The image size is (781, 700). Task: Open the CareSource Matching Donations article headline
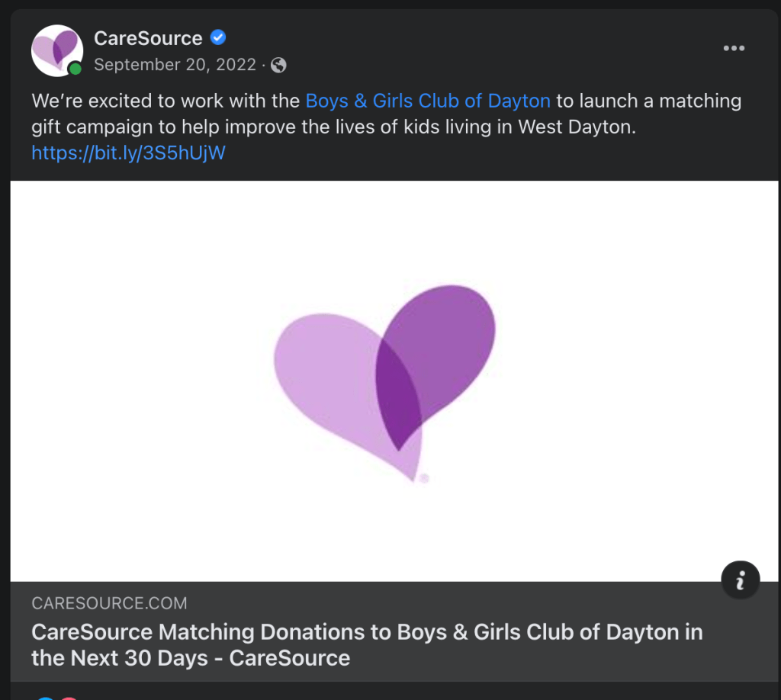[x=366, y=644]
